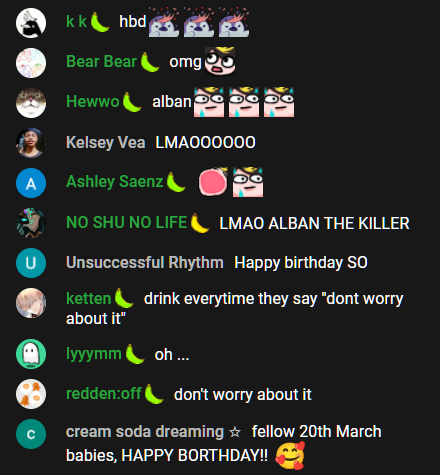Click Hewwo's cat avatar

[31, 103]
